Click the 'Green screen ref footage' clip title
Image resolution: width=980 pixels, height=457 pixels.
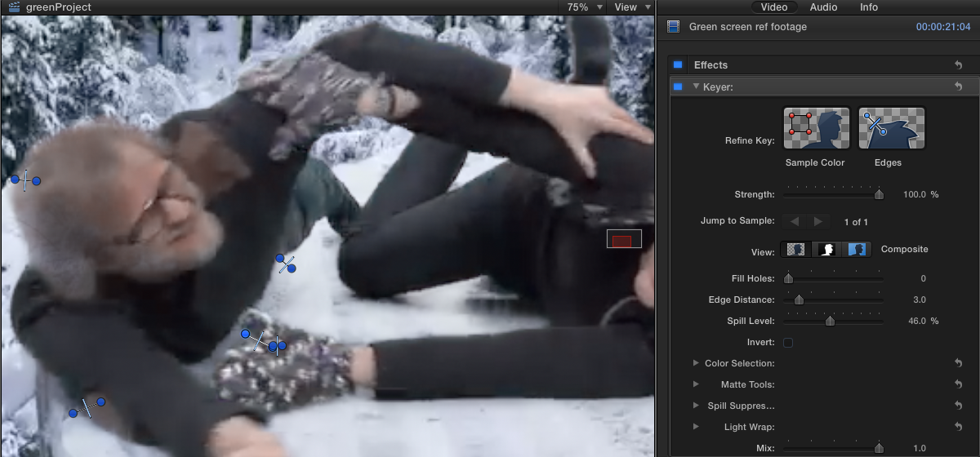tap(748, 27)
